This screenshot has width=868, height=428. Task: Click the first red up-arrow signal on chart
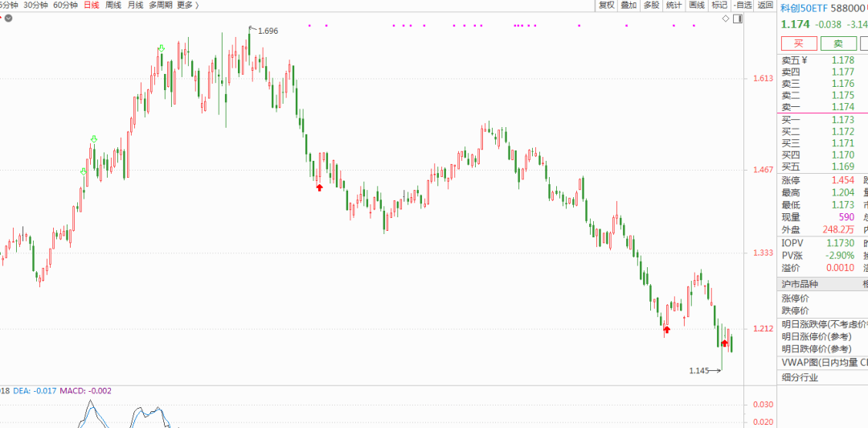[x=319, y=187]
